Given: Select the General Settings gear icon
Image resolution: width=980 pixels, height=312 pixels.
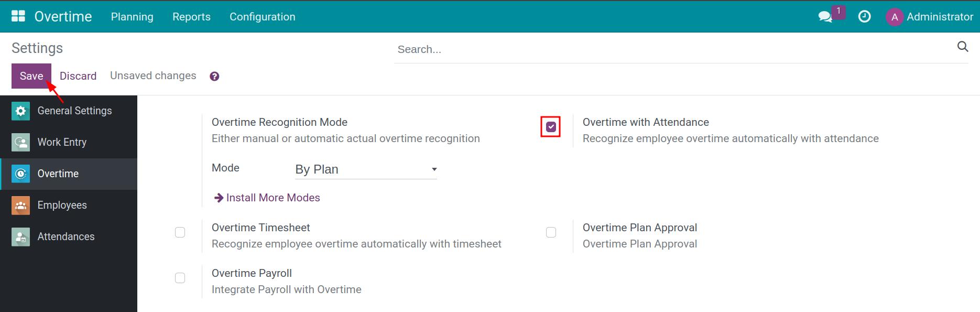Looking at the screenshot, I should point(20,111).
